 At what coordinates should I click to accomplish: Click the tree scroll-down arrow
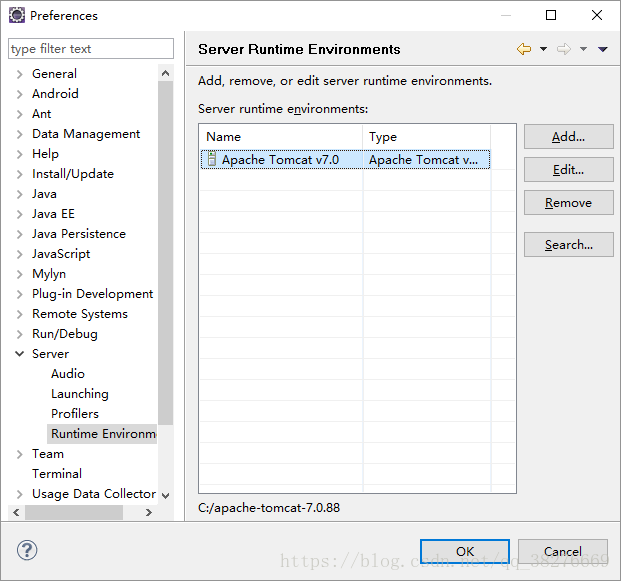tap(166, 495)
